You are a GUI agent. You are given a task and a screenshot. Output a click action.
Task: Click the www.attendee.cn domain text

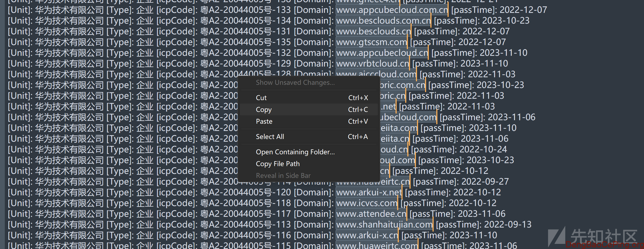click(x=371, y=214)
